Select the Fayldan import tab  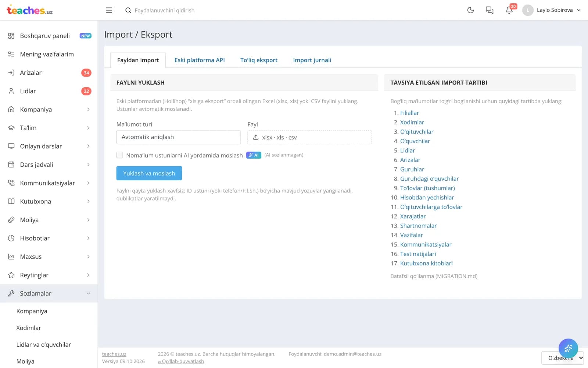tap(138, 60)
